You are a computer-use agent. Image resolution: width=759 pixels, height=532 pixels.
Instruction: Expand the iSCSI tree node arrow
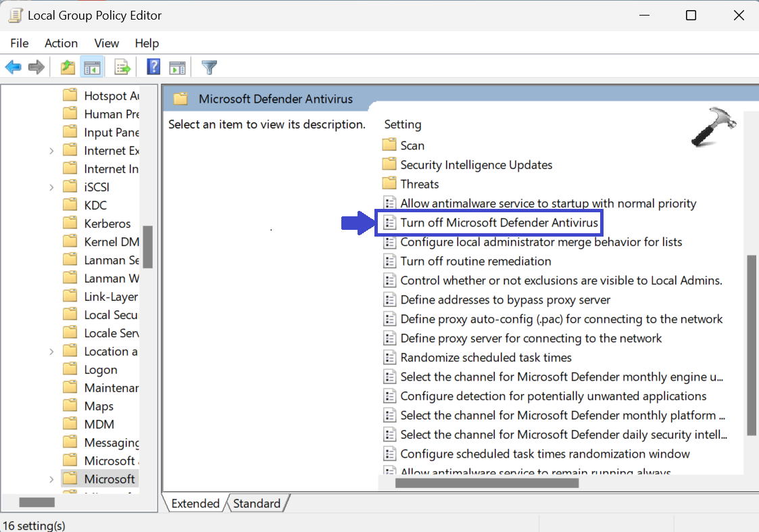click(51, 187)
